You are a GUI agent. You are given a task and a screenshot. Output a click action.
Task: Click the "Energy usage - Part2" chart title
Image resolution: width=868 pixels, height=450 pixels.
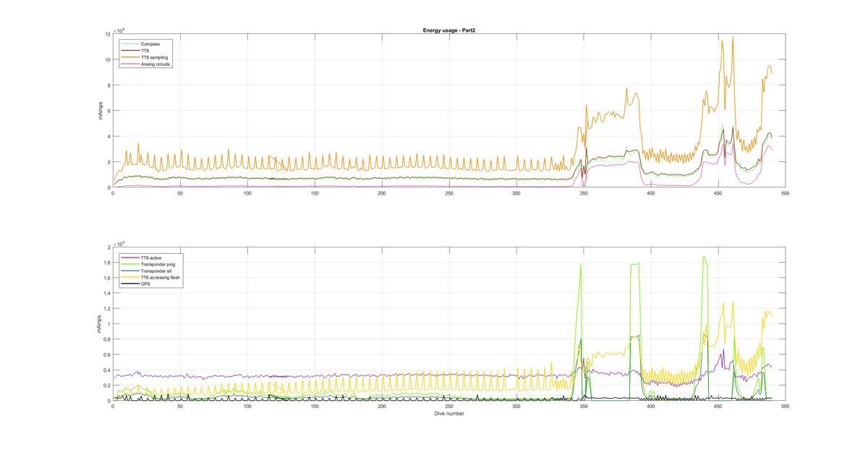coord(448,30)
